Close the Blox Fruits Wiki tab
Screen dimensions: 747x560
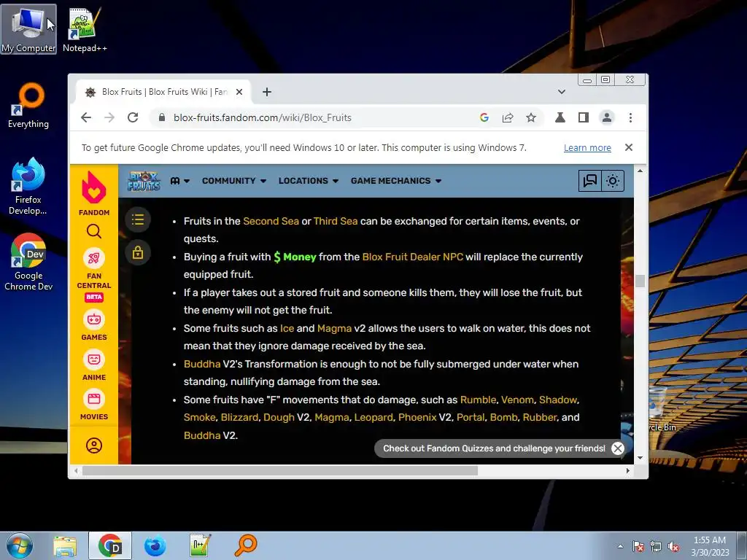tap(239, 92)
